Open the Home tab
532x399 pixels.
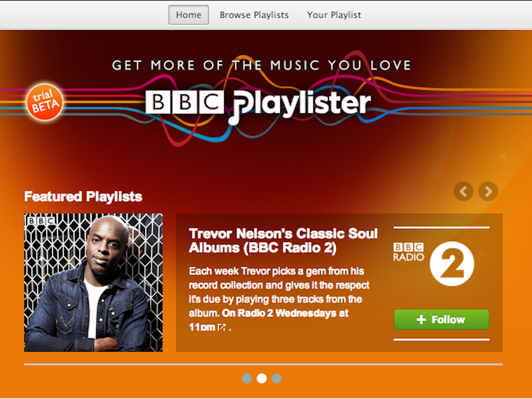[x=188, y=15]
